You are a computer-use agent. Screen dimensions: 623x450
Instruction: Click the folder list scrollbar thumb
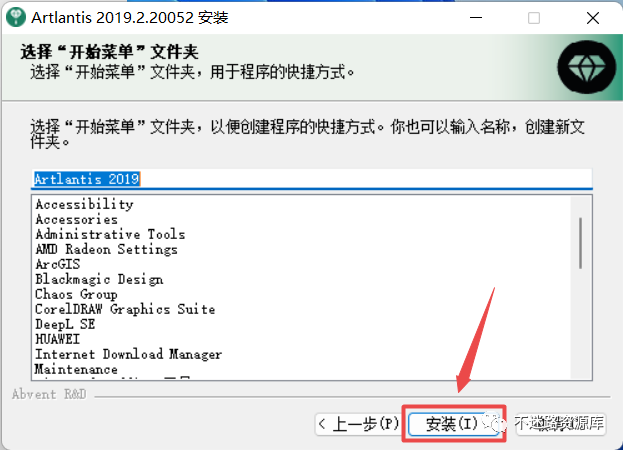[x=580, y=243]
